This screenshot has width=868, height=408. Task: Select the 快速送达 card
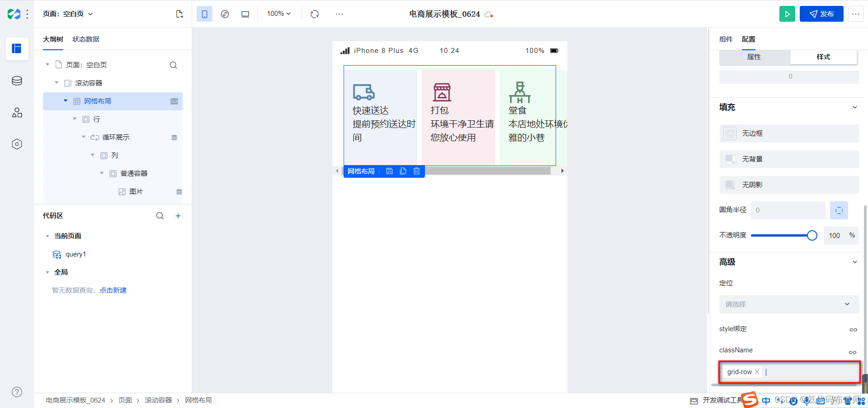pyautogui.click(x=381, y=117)
